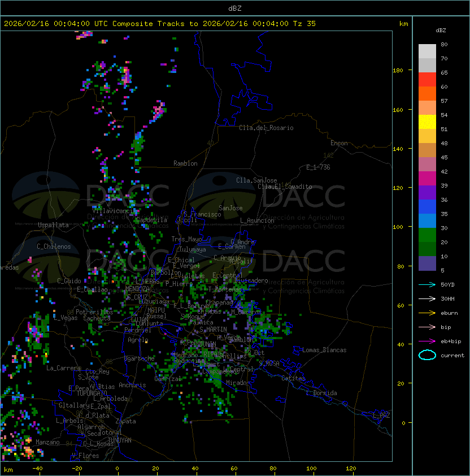The width and height of the screenshot is (470, 476).
Task: Click the MAIPU map label
Action: [x=156, y=310]
